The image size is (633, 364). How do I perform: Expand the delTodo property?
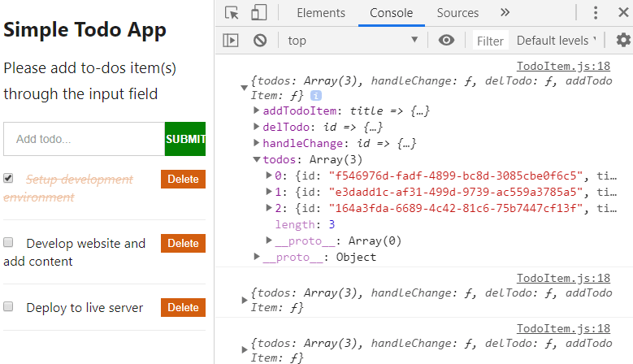(256, 127)
